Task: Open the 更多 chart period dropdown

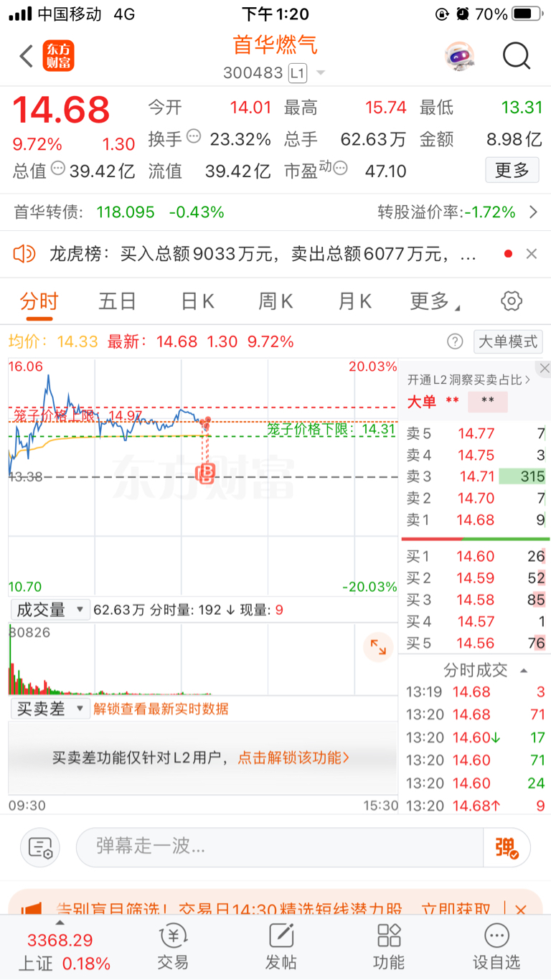Action: 435,301
